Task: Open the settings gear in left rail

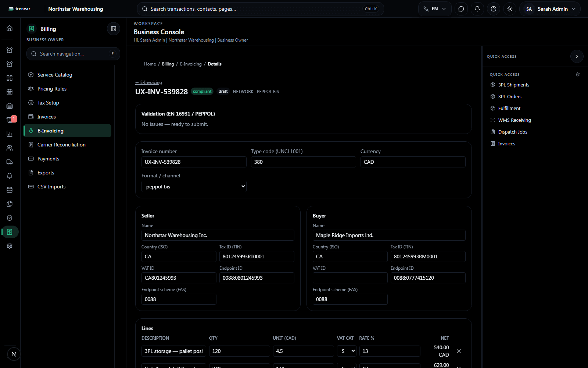Action: [x=10, y=246]
